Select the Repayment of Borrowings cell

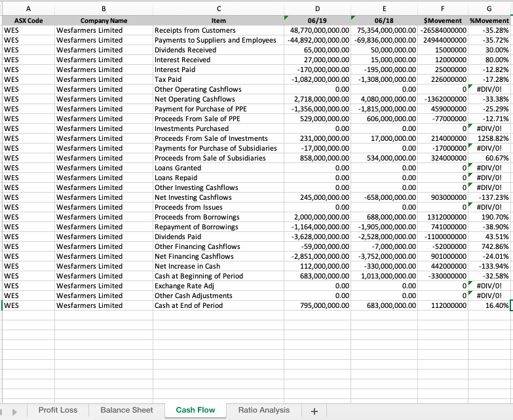[x=219, y=227]
